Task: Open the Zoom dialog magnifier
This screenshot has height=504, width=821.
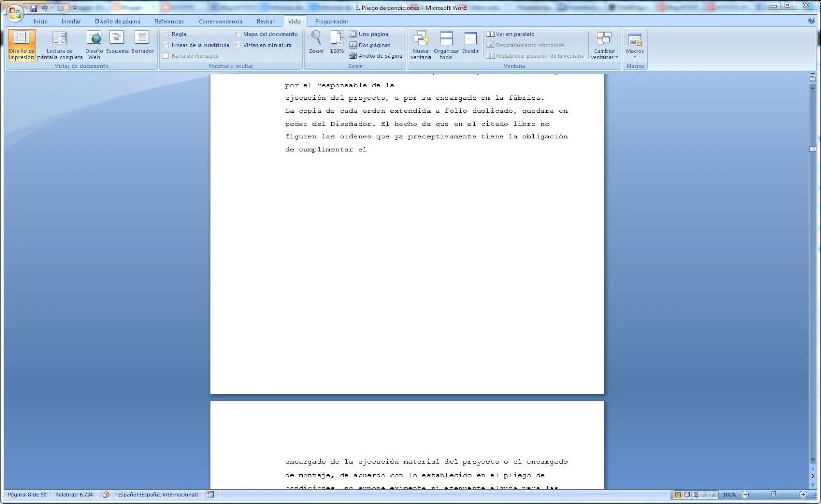Action: pos(316,42)
